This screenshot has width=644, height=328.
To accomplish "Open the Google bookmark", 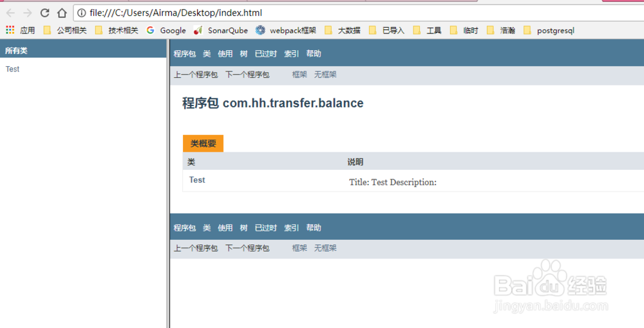I will [166, 30].
